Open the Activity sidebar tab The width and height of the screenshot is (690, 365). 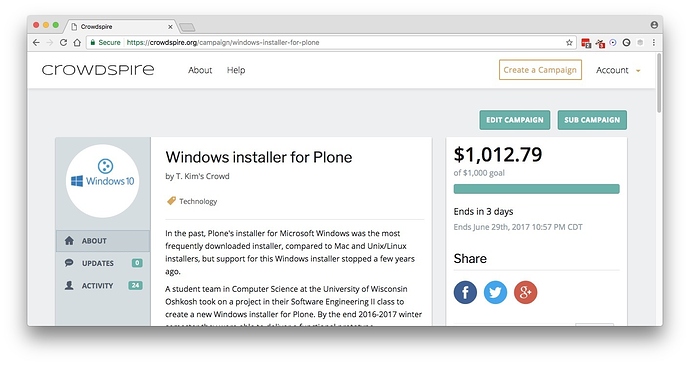[x=103, y=286]
